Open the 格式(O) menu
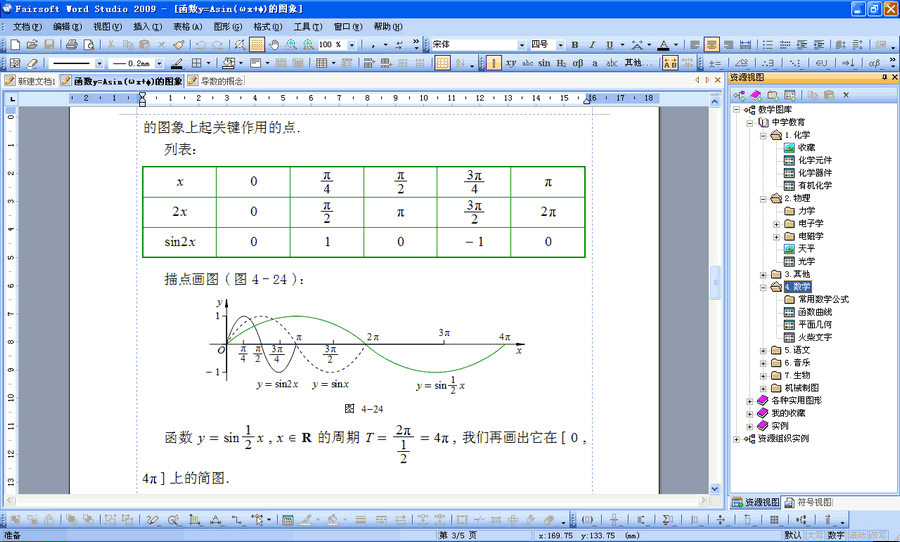 tap(268, 26)
